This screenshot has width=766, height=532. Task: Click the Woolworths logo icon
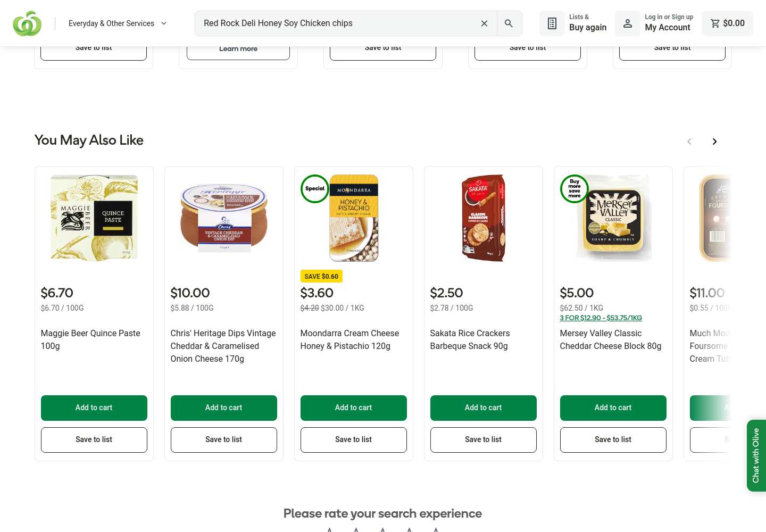click(x=27, y=23)
